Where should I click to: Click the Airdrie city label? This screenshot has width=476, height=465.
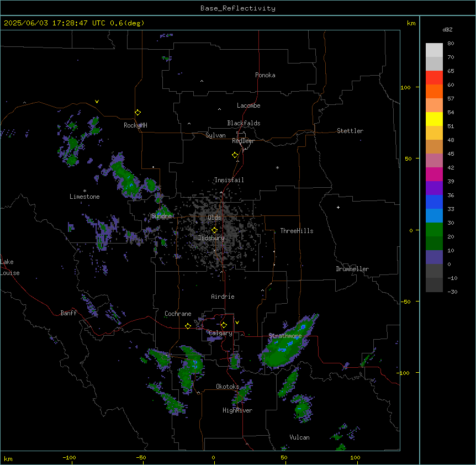tap(223, 297)
